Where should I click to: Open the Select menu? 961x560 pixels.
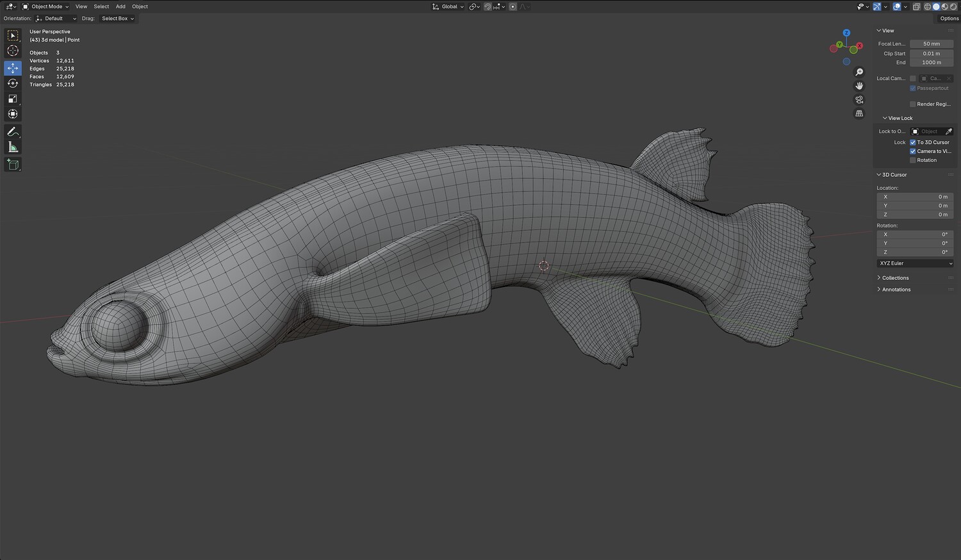click(x=101, y=6)
